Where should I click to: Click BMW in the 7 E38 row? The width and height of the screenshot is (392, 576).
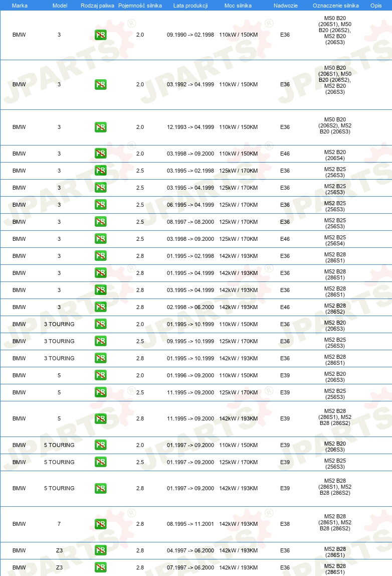[19, 524]
